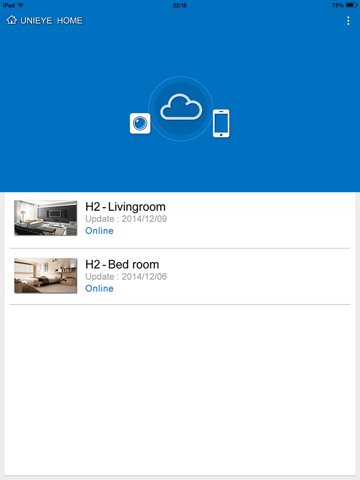The width and height of the screenshot is (360, 480).
Task: Tap the Online status under Bed room
Action: click(x=99, y=288)
